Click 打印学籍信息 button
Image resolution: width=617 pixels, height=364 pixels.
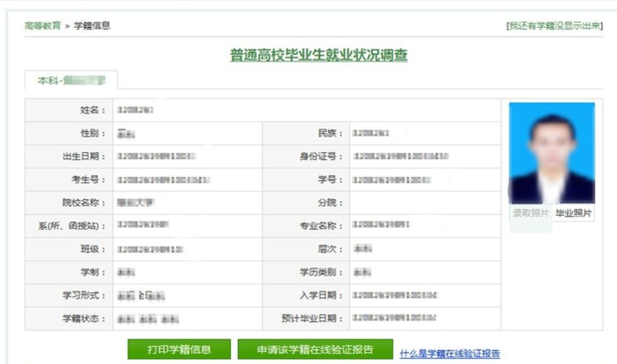[179, 349]
